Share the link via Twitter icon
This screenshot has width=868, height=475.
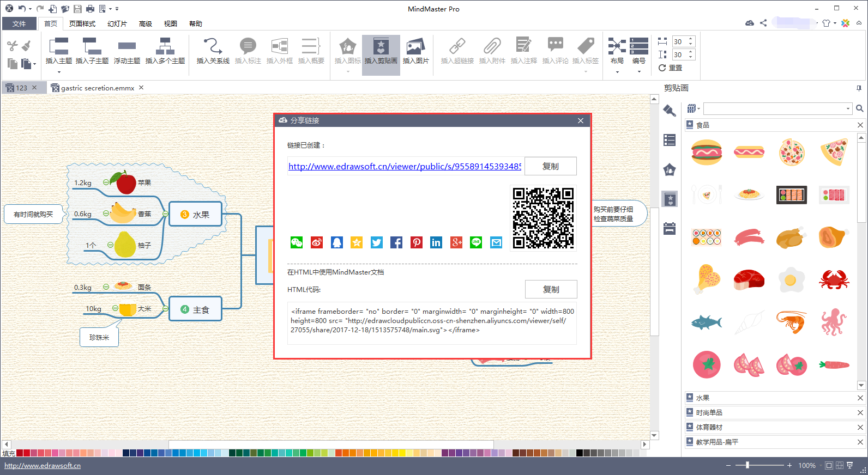coord(377,242)
